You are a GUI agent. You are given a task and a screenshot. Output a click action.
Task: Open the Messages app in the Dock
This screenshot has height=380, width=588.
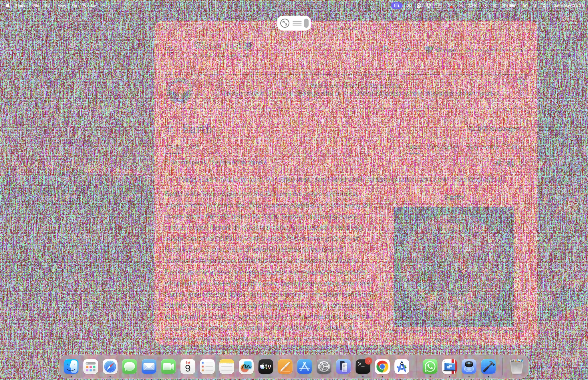[130, 367]
